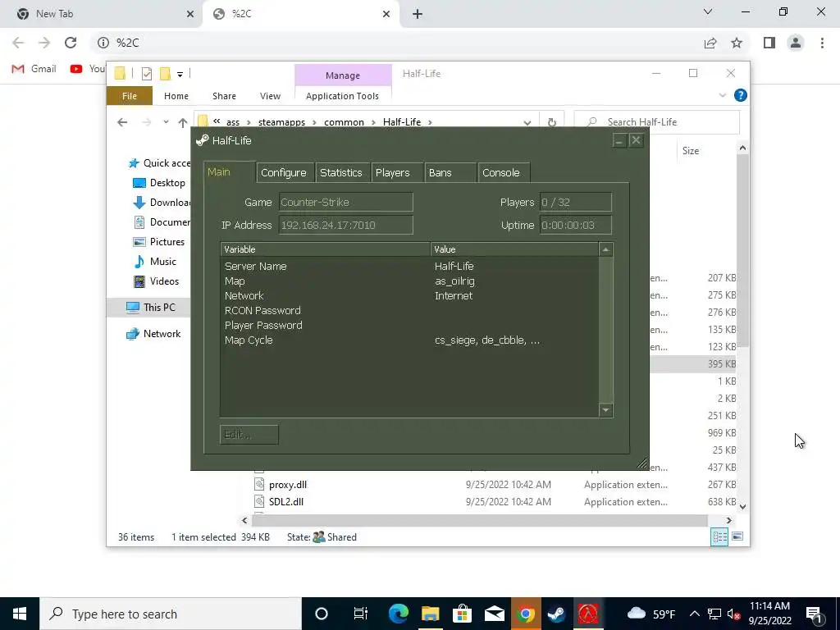Click the steamapps breadcrumb segment
Image resolution: width=840 pixels, height=630 pixels.
coord(281,122)
